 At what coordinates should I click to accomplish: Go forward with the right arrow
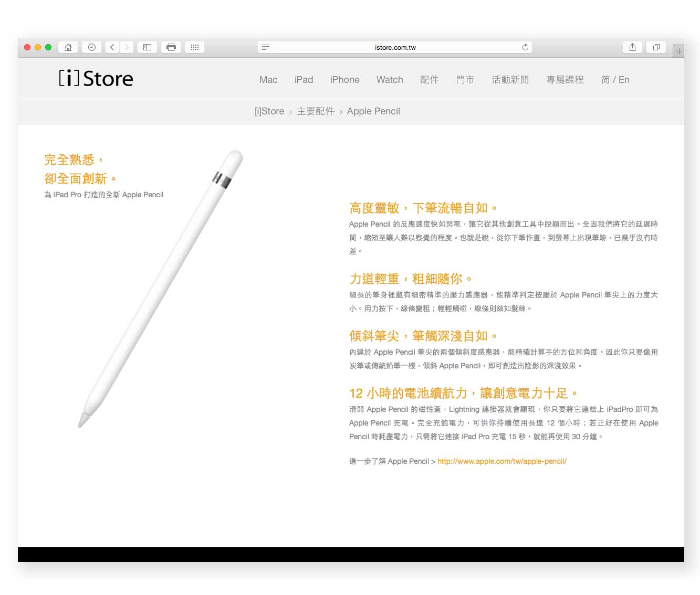click(x=127, y=47)
